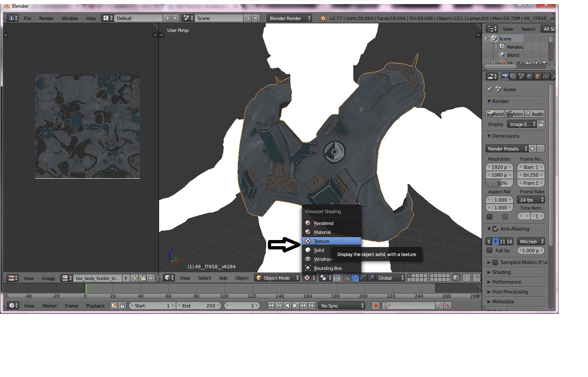
Task: Add a new screen layout
Action: (167, 18)
